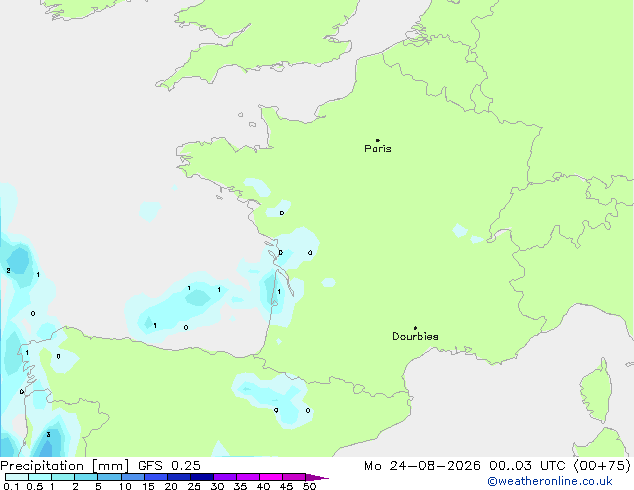The image size is (634, 490).
Task: Click the (00+75) forecast offset text
Action: click(x=602, y=466)
